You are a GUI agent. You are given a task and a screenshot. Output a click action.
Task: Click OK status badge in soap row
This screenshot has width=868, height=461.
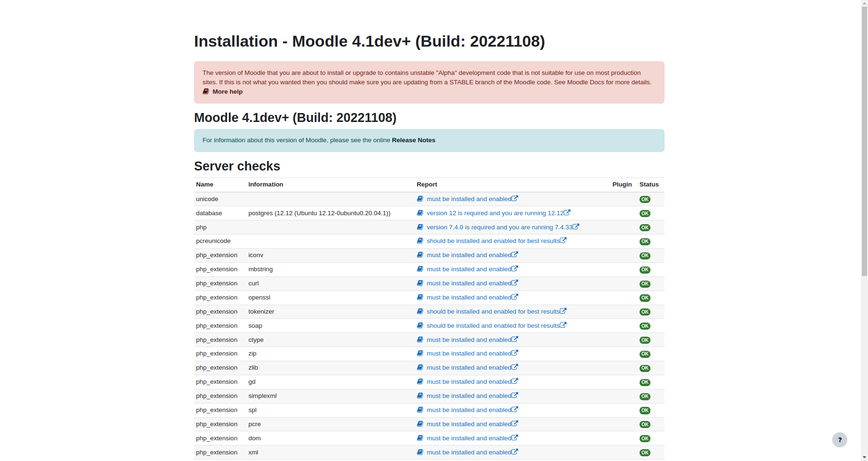click(645, 326)
